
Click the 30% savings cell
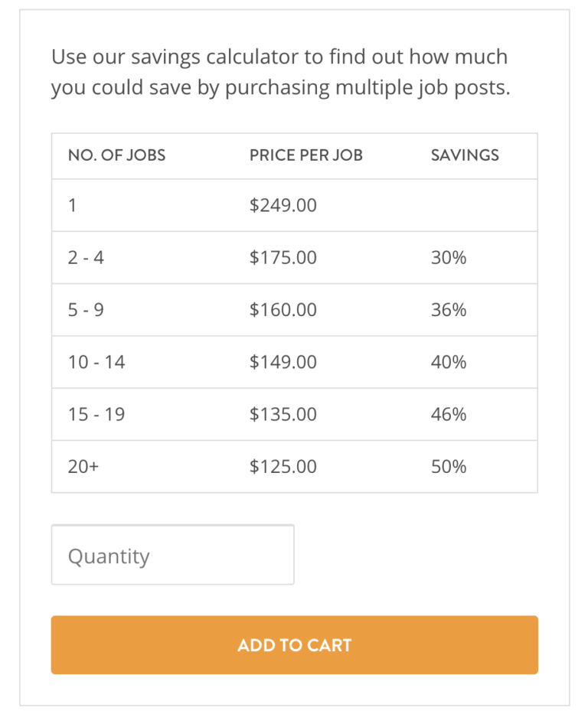pos(448,258)
